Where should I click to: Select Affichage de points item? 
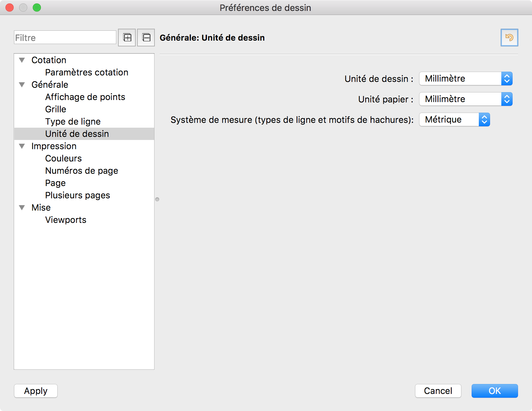pyautogui.click(x=85, y=97)
